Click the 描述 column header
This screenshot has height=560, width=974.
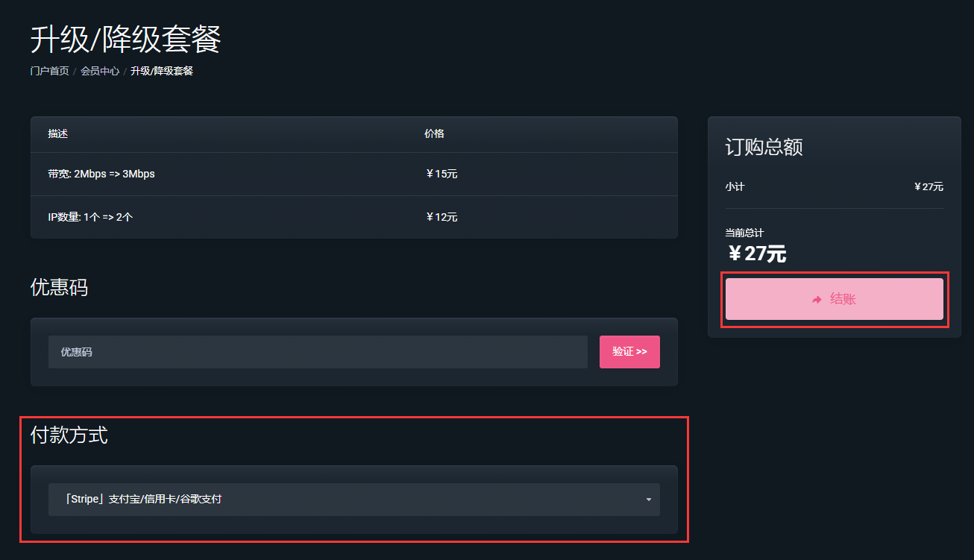[x=58, y=134]
